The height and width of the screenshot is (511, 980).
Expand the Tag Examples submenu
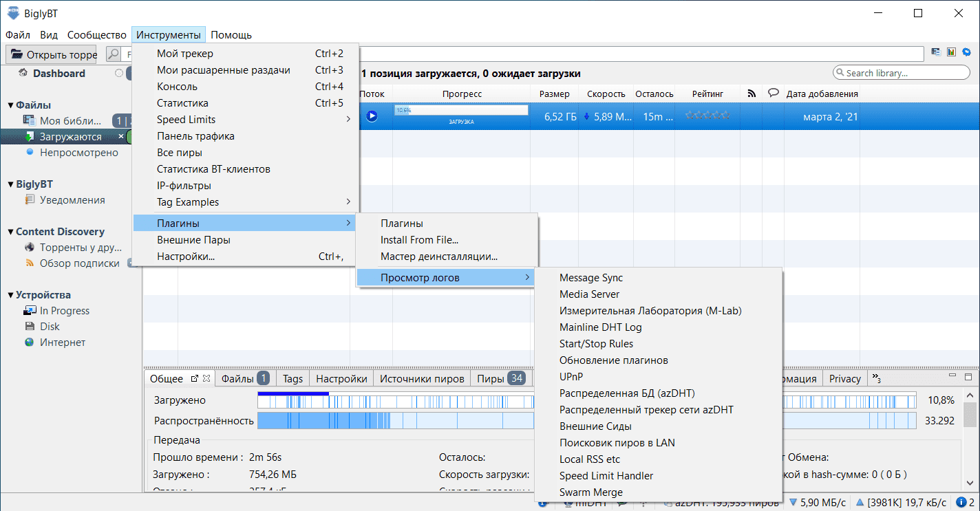(246, 202)
